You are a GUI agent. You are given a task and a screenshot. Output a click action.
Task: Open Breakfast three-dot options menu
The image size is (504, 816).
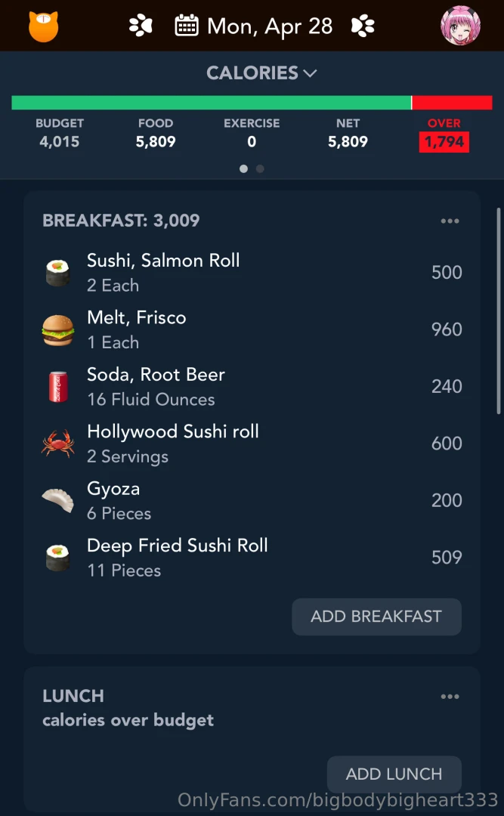pyautogui.click(x=450, y=221)
